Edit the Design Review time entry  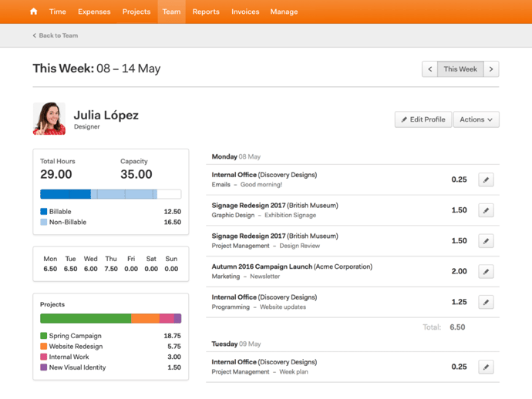[486, 241]
